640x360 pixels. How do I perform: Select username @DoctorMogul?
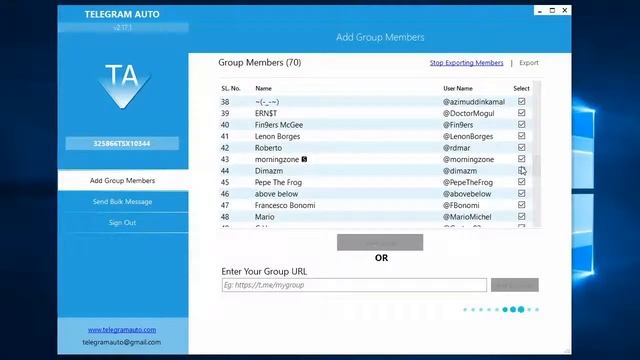click(469, 113)
